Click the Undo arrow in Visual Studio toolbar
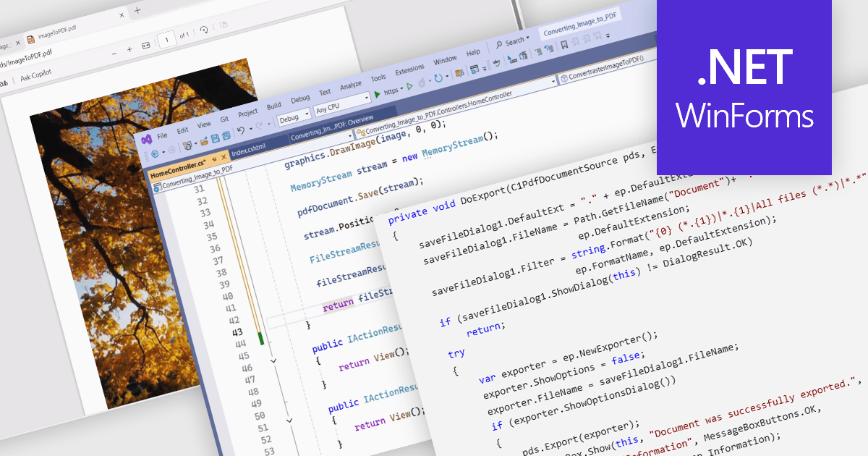Image resolution: width=868 pixels, height=456 pixels. [x=242, y=130]
